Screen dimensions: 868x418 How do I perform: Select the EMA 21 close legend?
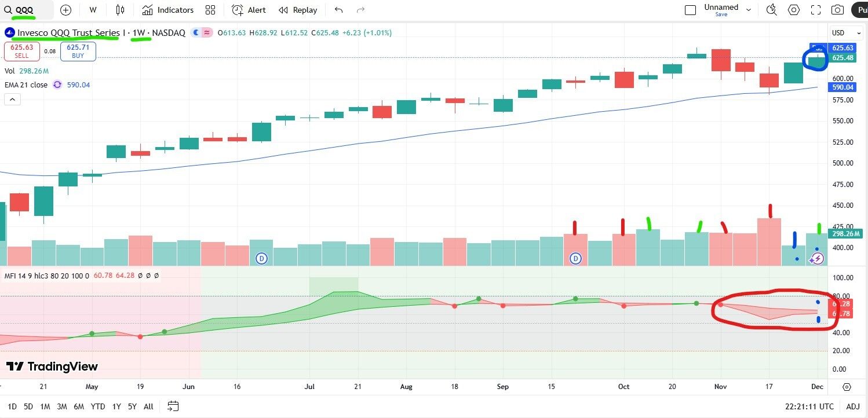(x=26, y=85)
